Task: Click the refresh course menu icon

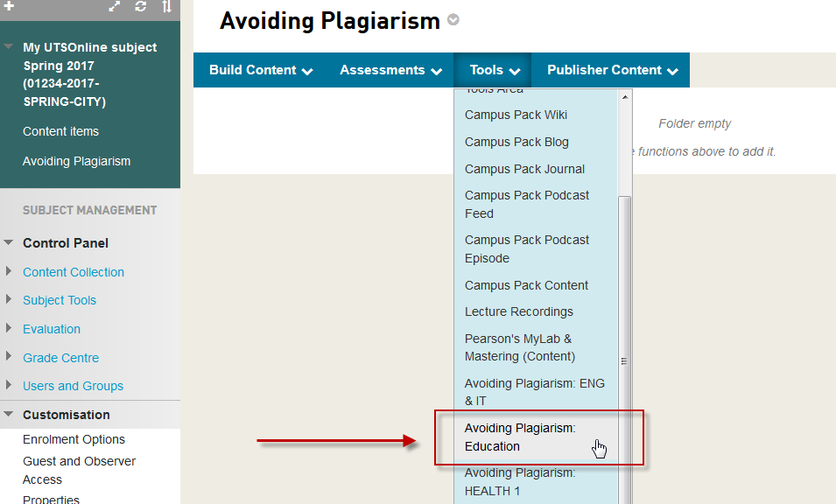Action: point(141,6)
